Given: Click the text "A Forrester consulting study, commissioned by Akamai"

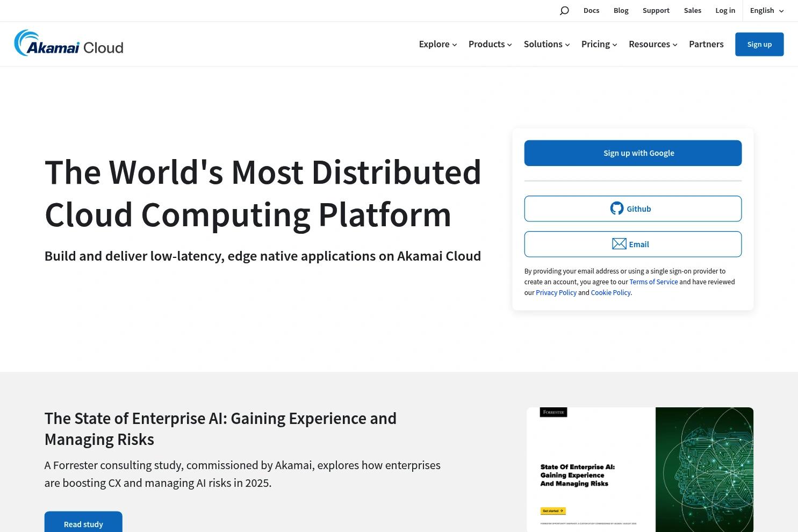Looking at the screenshot, I should [x=179, y=465].
